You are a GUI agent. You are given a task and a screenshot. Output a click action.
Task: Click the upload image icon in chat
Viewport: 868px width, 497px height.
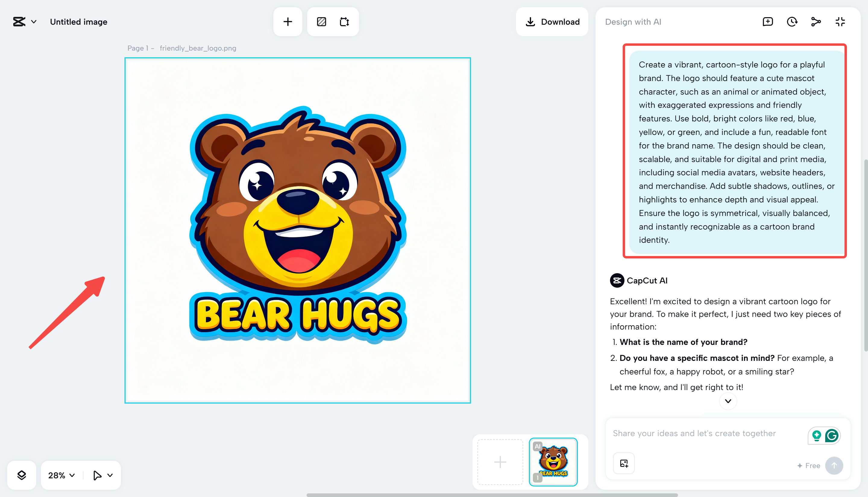[624, 463]
